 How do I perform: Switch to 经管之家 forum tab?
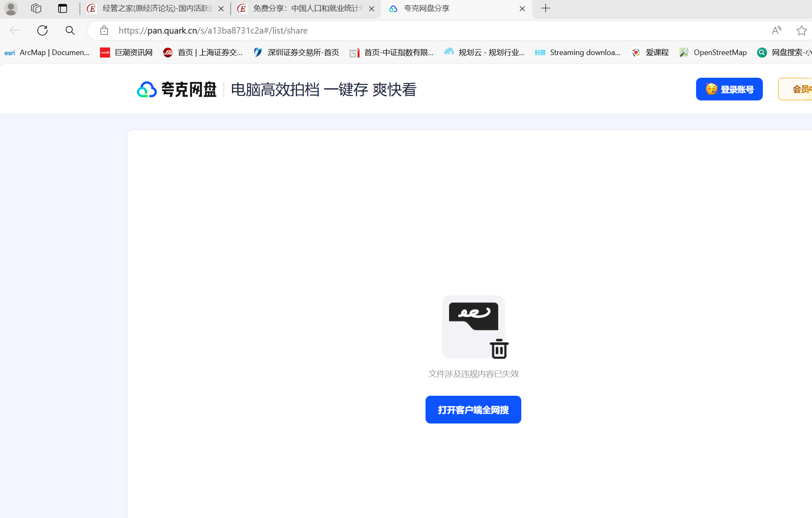coord(155,8)
